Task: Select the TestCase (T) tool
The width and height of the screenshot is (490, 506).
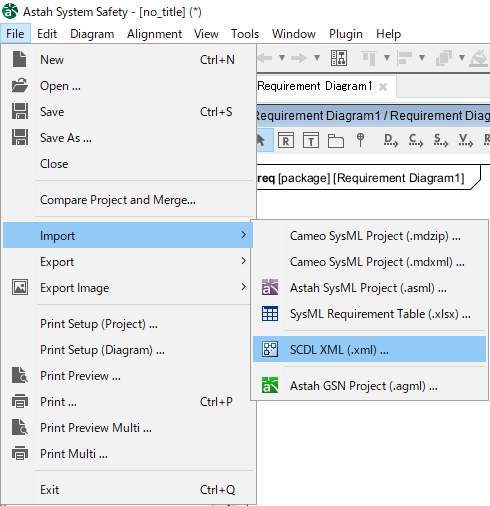Action: [311, 140]
